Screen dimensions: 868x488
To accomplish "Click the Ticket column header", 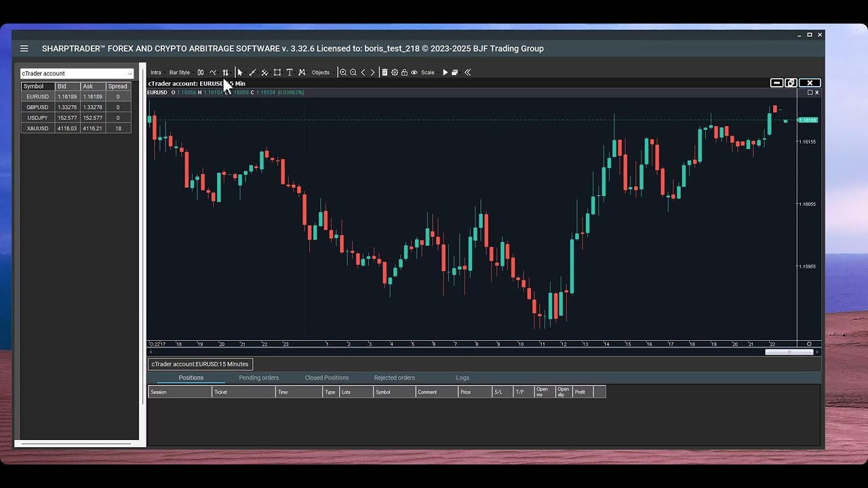I will [243, 392].
